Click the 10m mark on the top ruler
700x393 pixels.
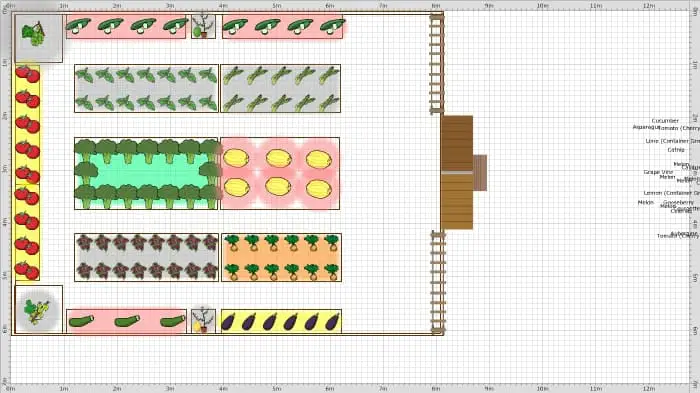pos(542,6)
